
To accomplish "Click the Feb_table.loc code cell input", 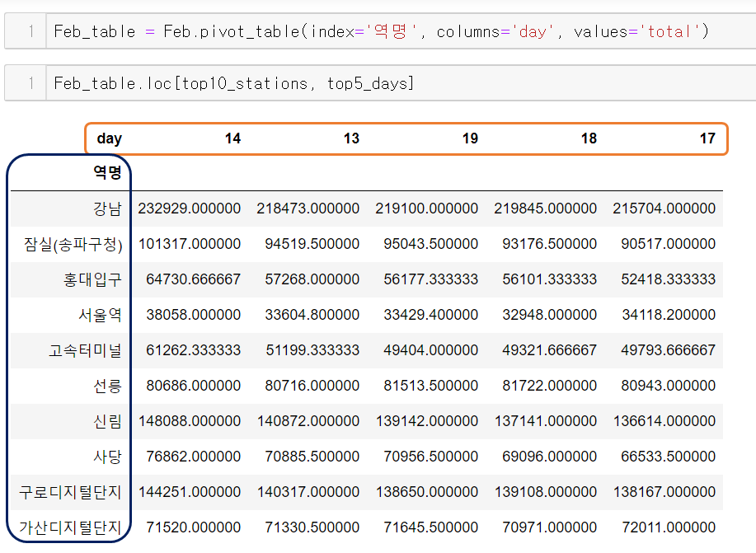I will pos(401,83).
